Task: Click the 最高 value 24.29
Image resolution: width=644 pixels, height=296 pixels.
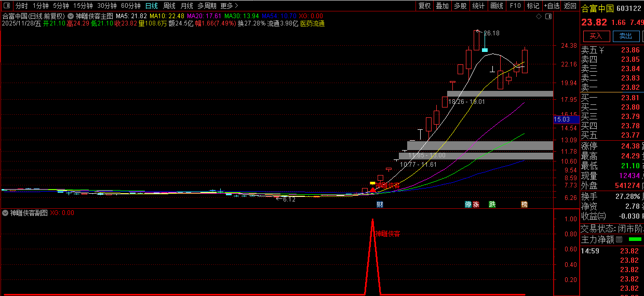Action: coord(630,156)
